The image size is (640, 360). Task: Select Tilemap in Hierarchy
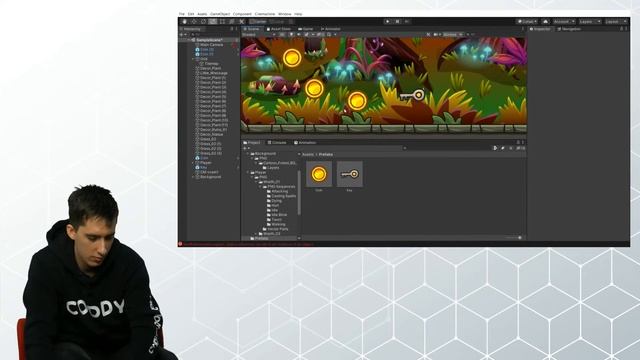tap(211, 64)
